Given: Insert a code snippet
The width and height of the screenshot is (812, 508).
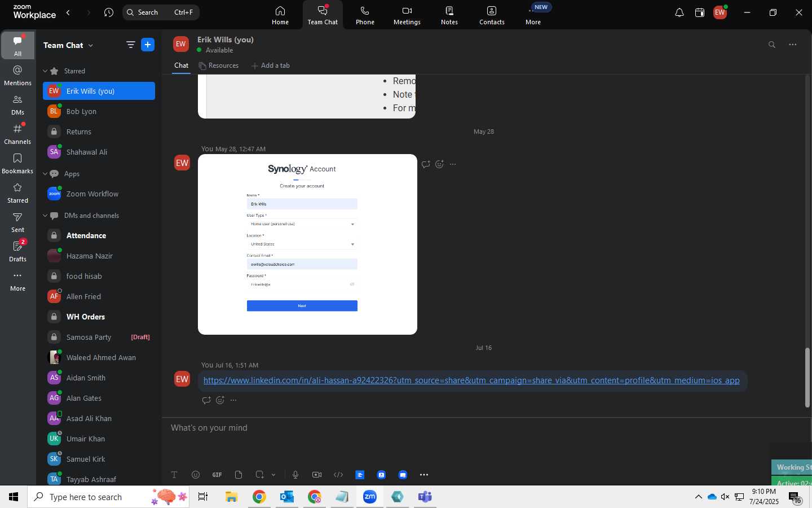Looking at the screenshot, I should 338,475.
